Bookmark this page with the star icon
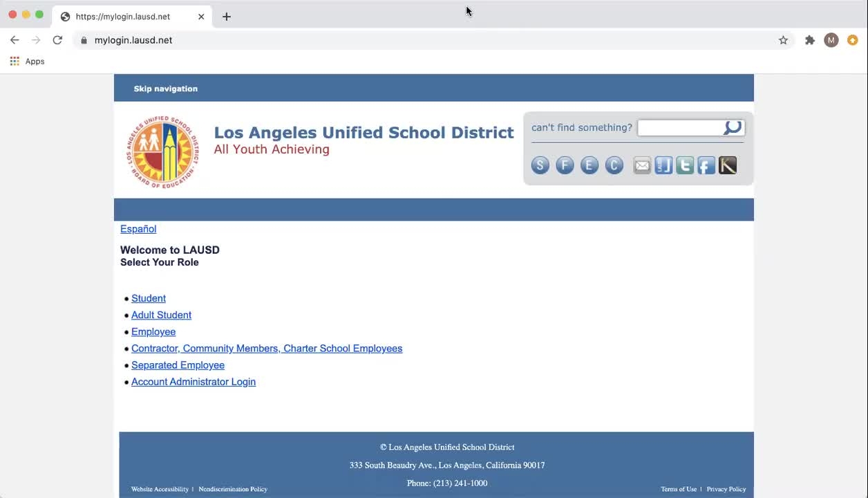This screenshot has height=498, width=868. click(783, 40)
